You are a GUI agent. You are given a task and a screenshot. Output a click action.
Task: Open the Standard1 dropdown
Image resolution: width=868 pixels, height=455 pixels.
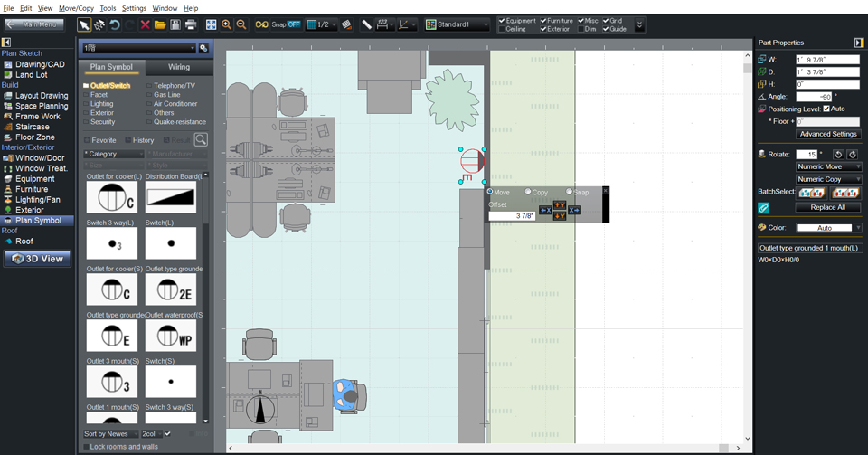coord(457,24)
